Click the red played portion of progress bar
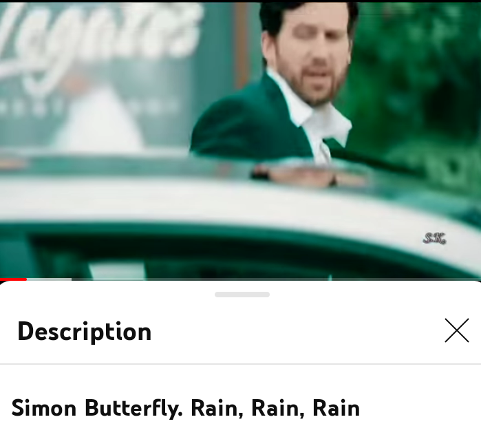The height and width of the screenshot is (448, 481). point(13,279)
